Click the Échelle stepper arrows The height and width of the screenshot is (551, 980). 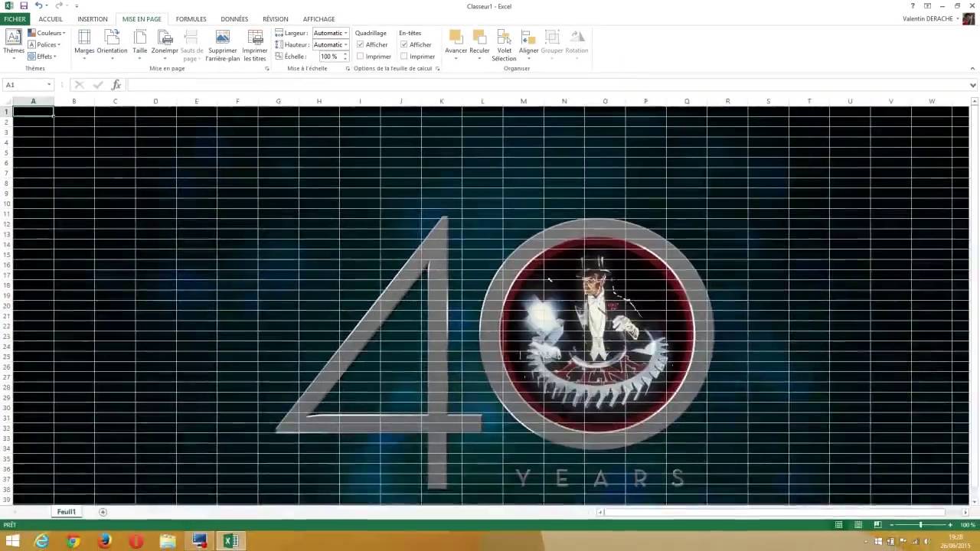[345, 57]
